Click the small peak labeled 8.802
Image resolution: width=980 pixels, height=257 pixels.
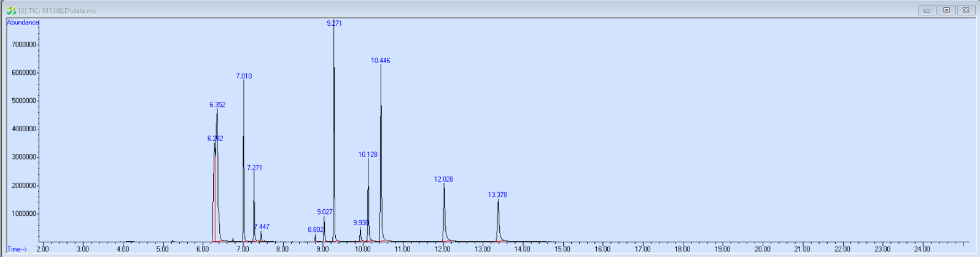(x=316, y=230)
